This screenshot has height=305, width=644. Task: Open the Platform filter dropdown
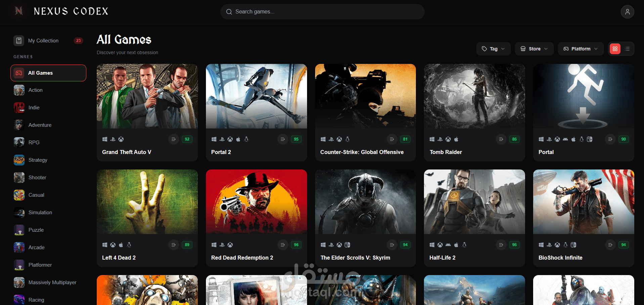(x=581, y=49)
